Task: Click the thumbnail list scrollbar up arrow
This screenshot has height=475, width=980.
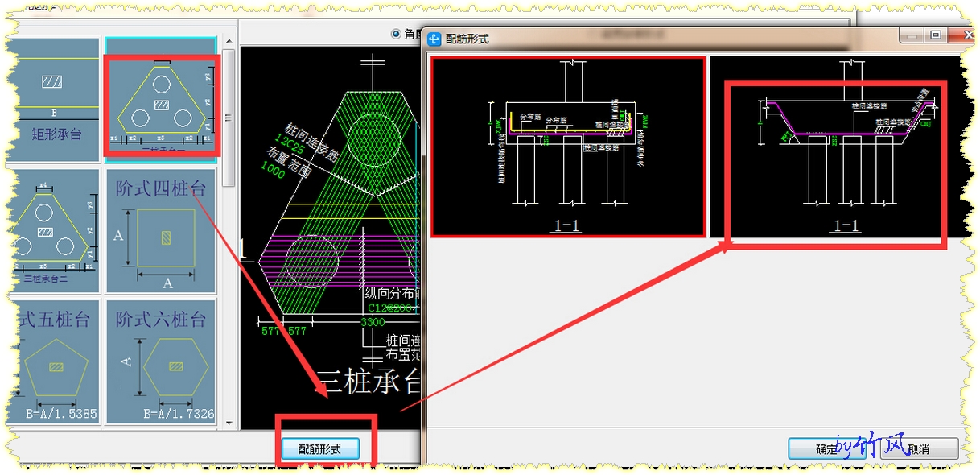Action: [x=229, y=43]
